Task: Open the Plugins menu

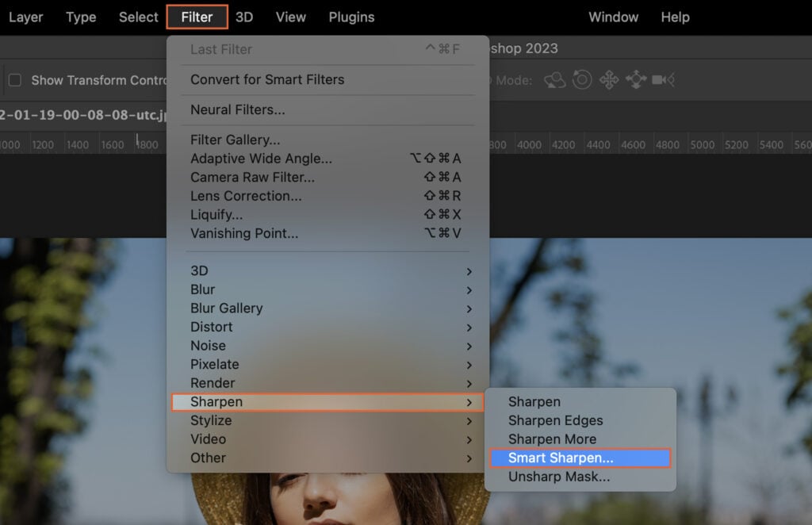Action: 351,17
